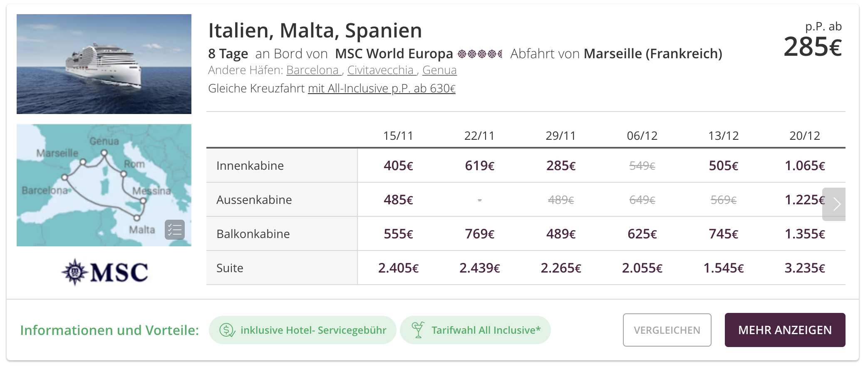The image size is (868, 367).
Task: Show next departure dates with right arrow
Action: pos(835,204)
